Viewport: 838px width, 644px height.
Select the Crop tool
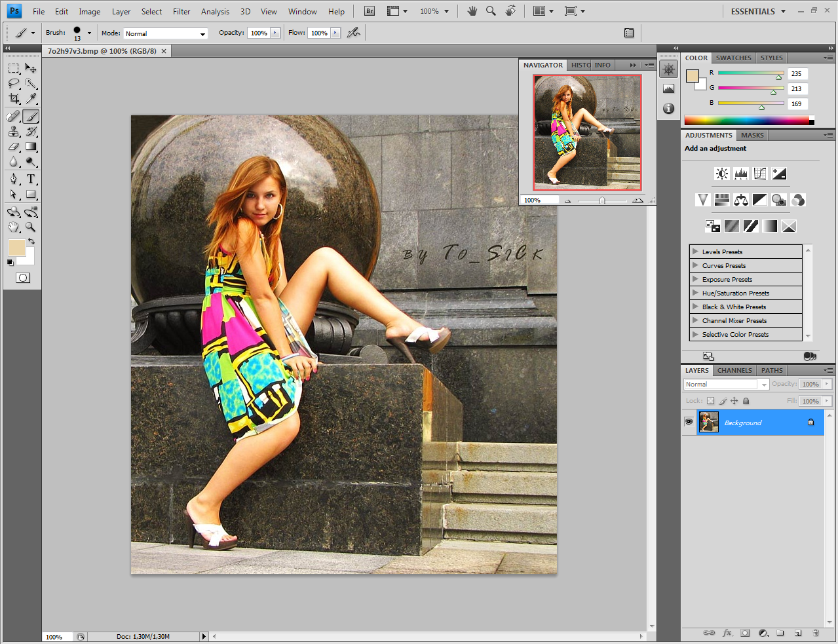coord(14,99)
